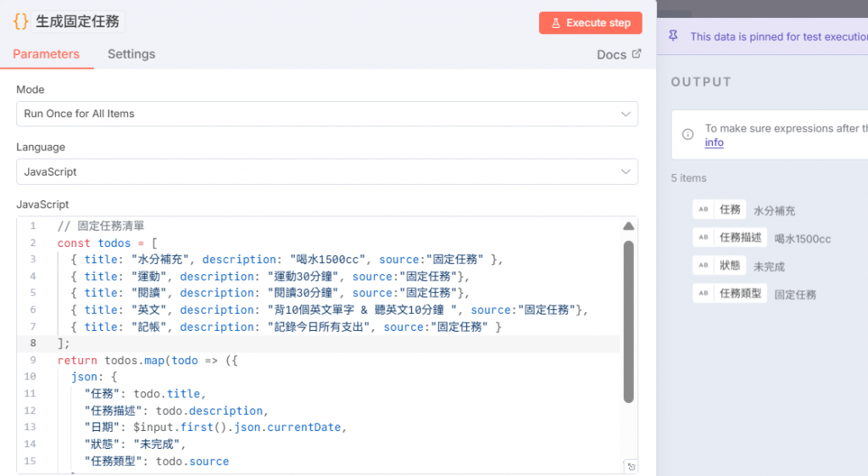Click the output value 喝水1500cc
The image size is (868, 476).
(x=803, y=238)
